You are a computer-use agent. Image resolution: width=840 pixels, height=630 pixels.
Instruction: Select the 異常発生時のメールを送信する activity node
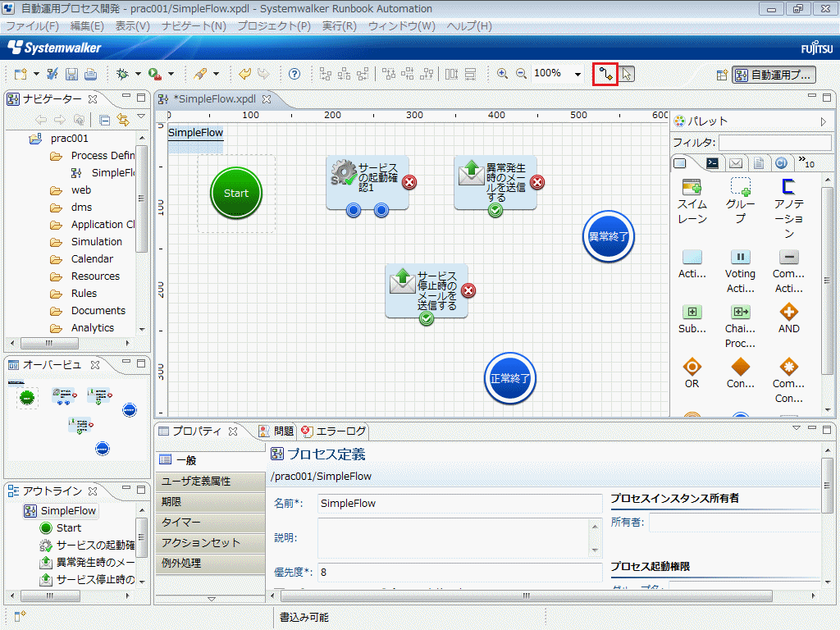495,182
